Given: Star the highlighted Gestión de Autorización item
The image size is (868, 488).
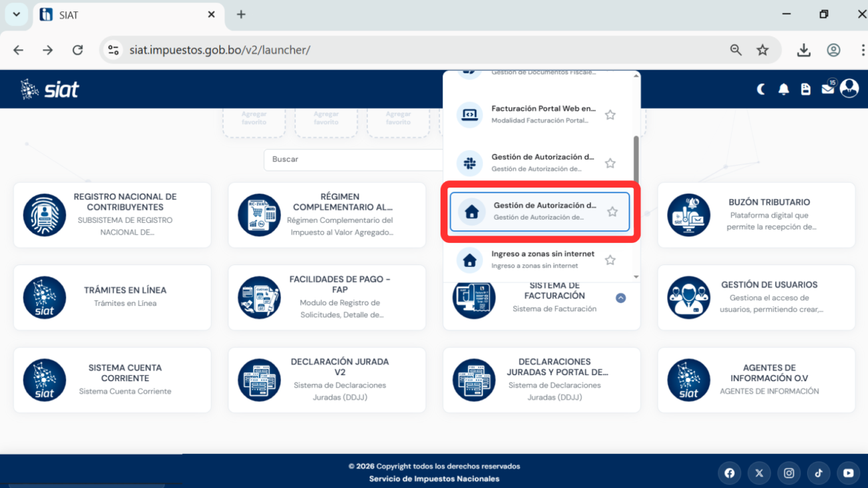Looking at the screenshot, I should [612, 212].
